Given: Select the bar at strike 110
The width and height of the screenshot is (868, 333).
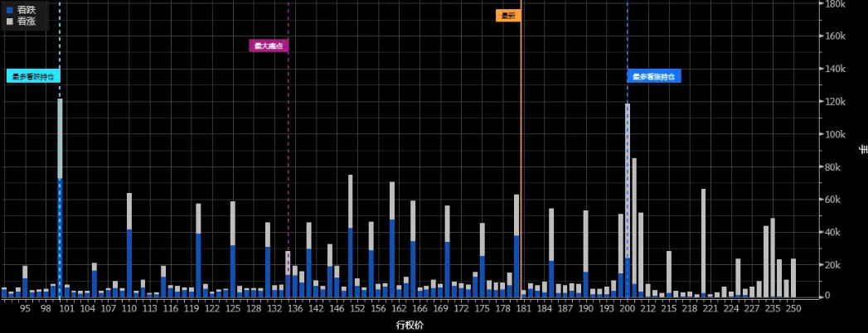Looking at the screenshot, I should [x=129, y=249].
